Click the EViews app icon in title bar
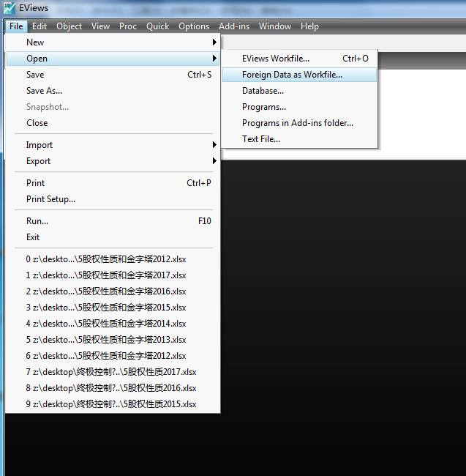 point(10,8)
